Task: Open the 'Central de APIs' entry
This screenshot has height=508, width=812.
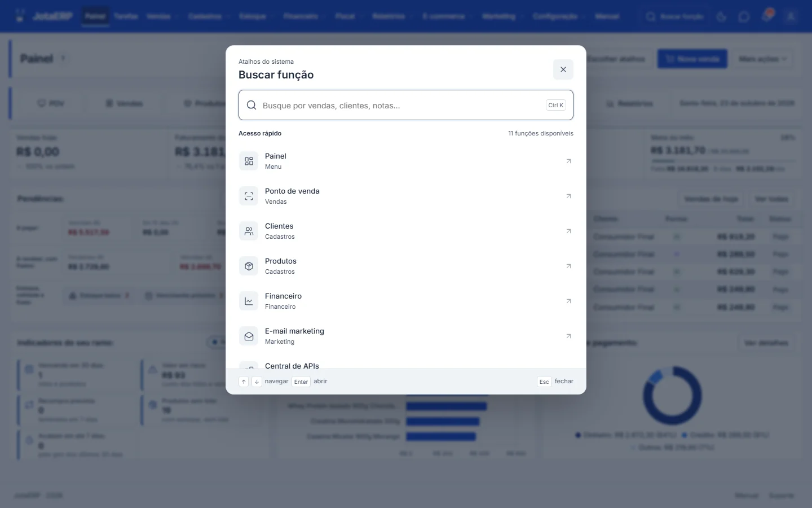Action: click(406, 364)
